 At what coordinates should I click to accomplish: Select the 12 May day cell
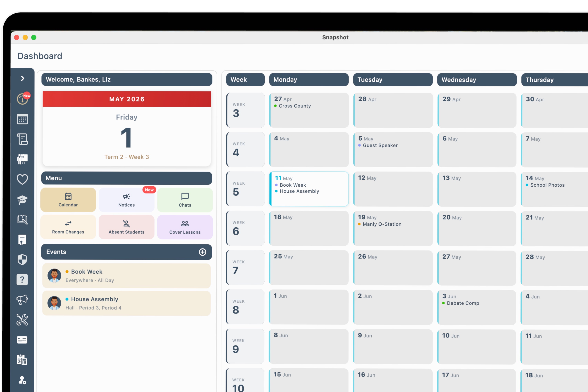[393, 189]
